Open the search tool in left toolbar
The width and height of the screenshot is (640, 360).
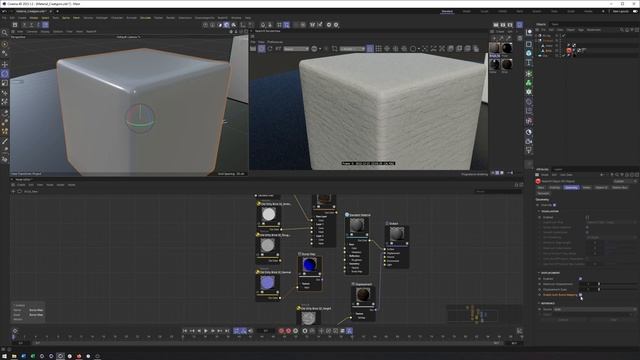click(4, 32)
